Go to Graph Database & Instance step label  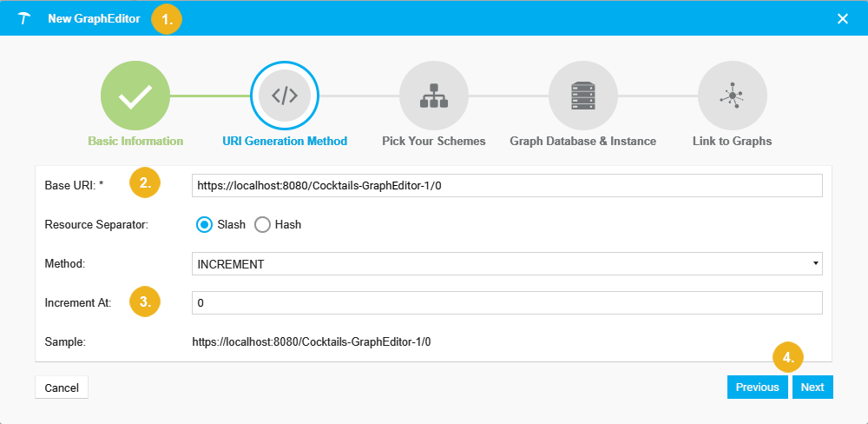pos(582,141)
